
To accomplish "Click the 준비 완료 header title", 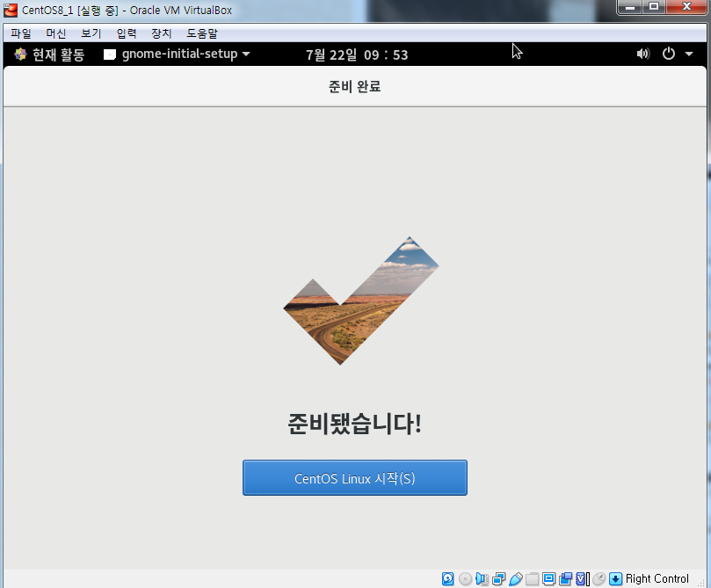I will point(354,86).
